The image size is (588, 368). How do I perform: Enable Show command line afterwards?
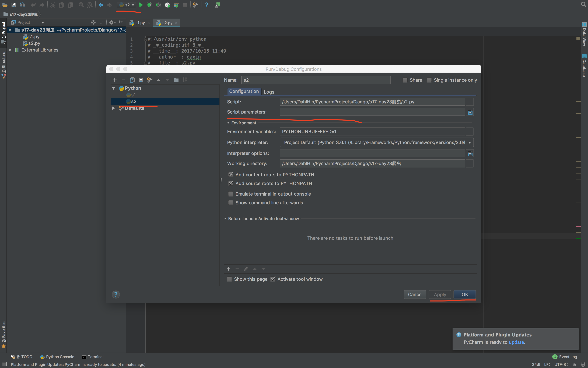pos(231,203)
